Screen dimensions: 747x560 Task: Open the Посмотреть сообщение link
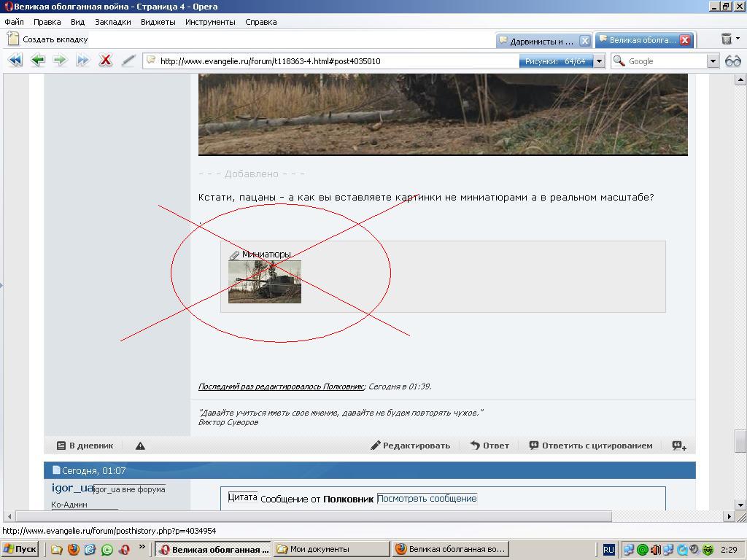[427, 499]
